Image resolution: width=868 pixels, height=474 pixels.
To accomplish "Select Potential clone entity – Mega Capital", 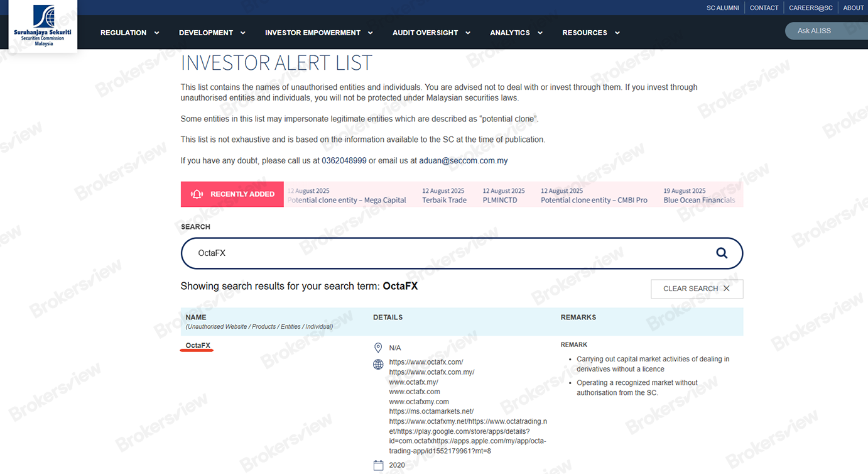I will (347, 196).
